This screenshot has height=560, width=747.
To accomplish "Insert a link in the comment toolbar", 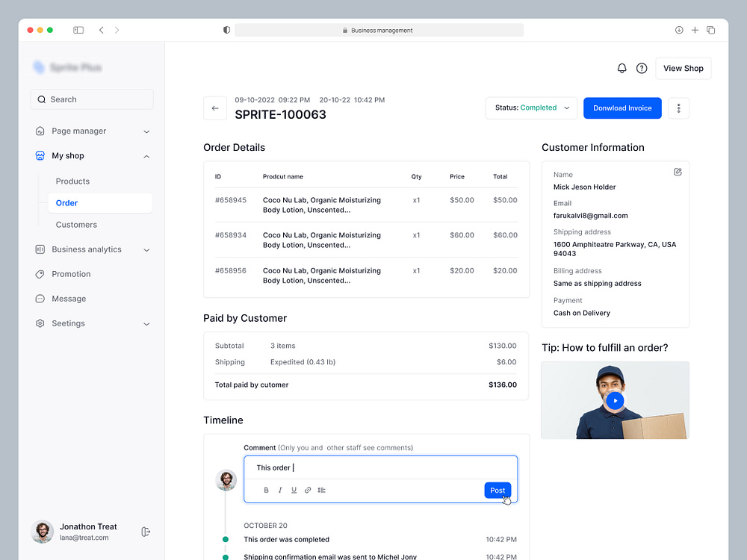I will point(308,490).
